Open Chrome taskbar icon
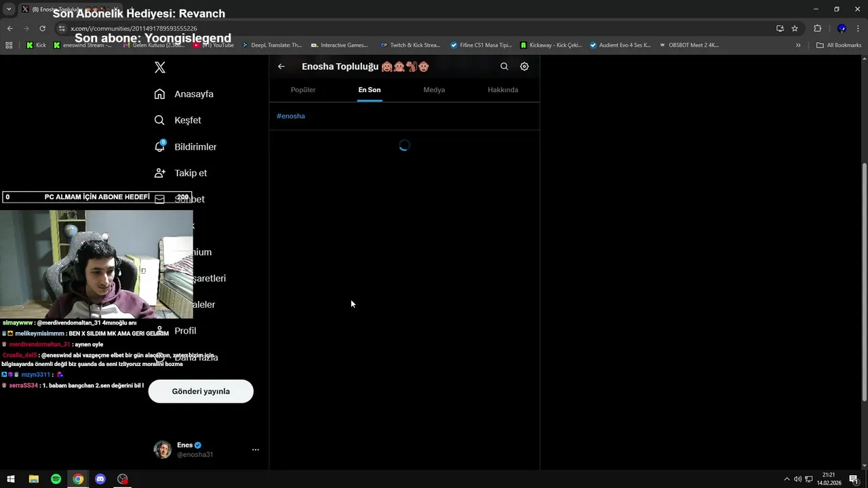 (78, 479)
